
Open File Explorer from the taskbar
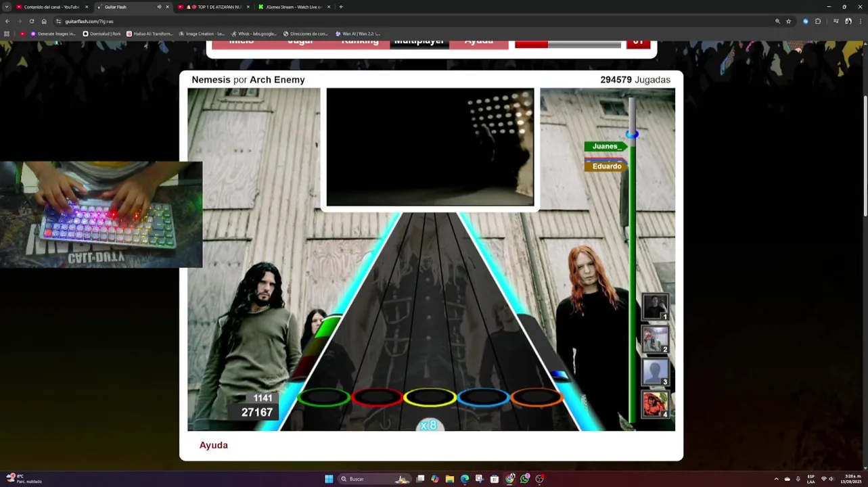pos(449,479)
